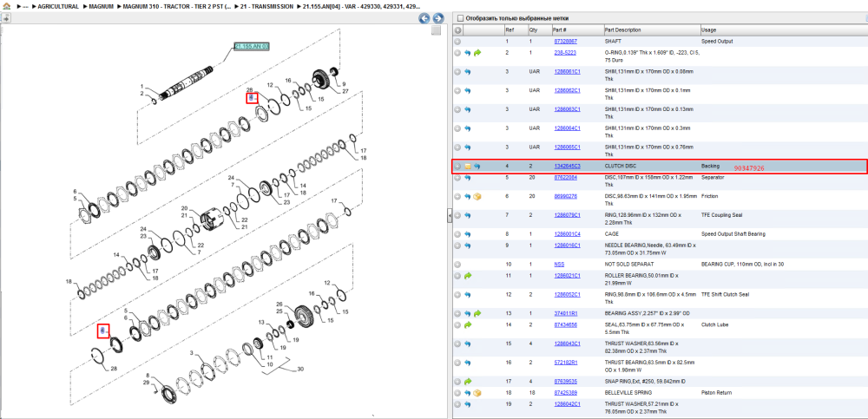
Task: Toggle 'Отобразить только выбранные метки' checkbox
Action: click(460, 18)
